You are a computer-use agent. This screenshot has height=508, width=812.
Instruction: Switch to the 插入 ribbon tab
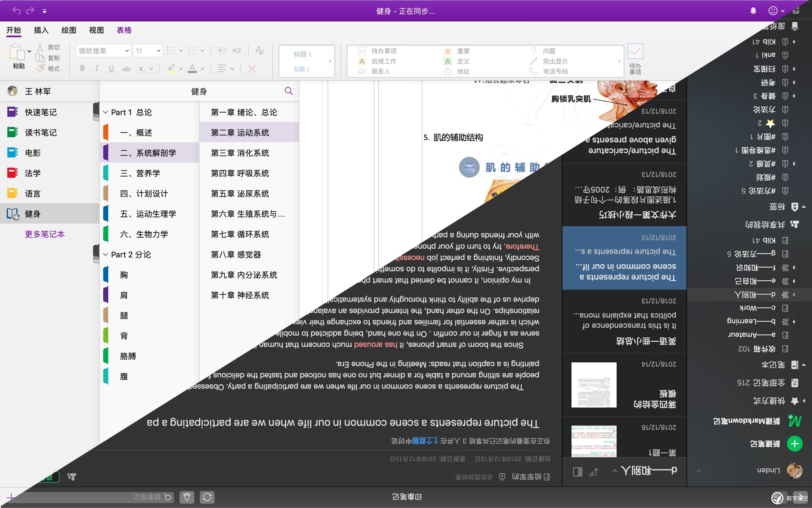click(x=41, y=30)
